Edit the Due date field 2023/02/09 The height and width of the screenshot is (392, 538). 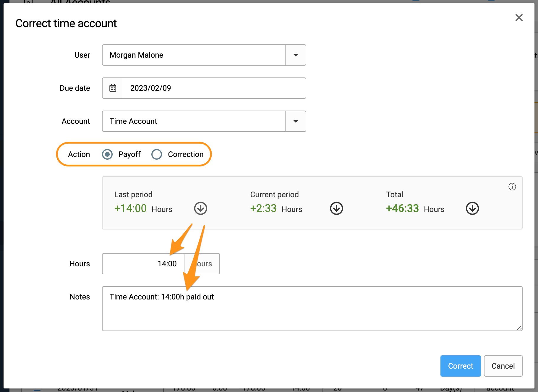[214, 88]
